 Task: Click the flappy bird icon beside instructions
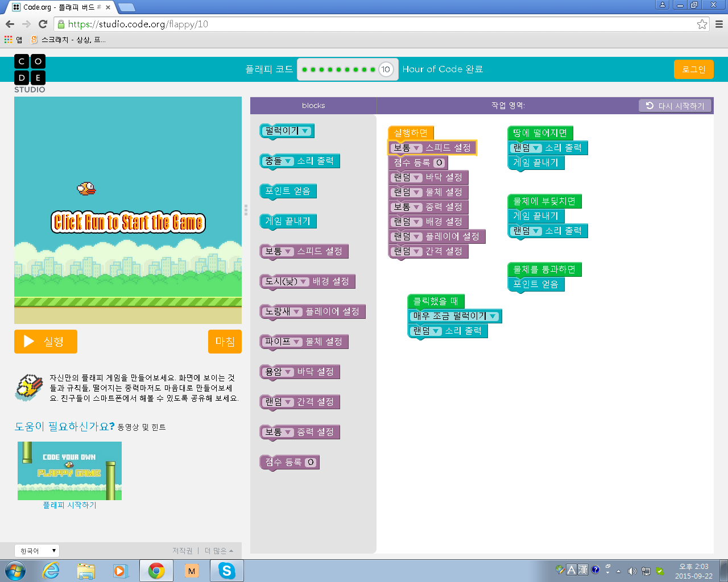(30, 388)
